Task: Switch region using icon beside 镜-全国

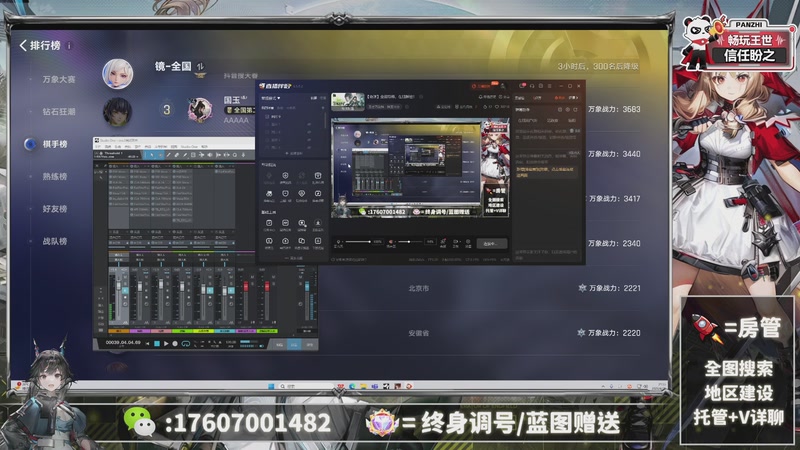Action: click(199, 67)
